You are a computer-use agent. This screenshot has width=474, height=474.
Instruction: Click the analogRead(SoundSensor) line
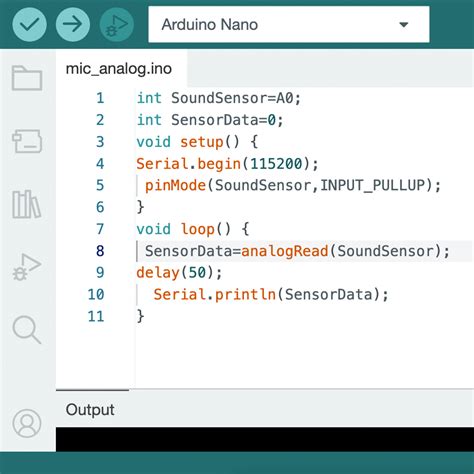point(297,251)
